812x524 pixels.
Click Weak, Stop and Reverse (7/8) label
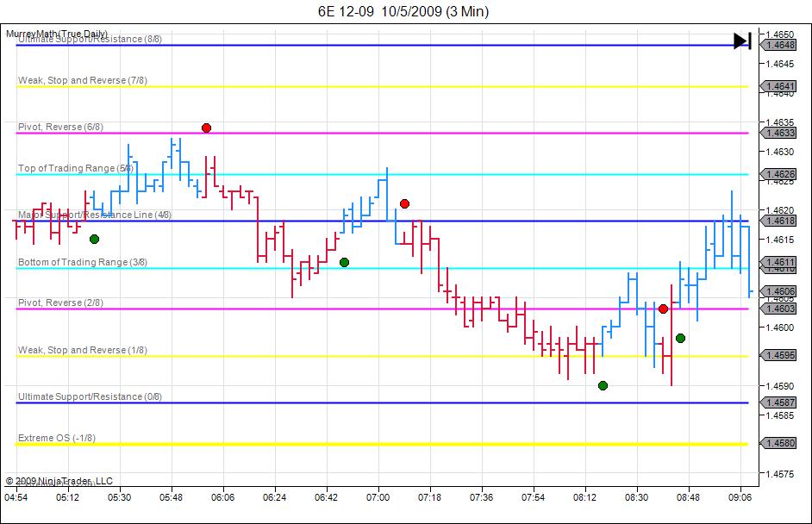pos(83,80)
